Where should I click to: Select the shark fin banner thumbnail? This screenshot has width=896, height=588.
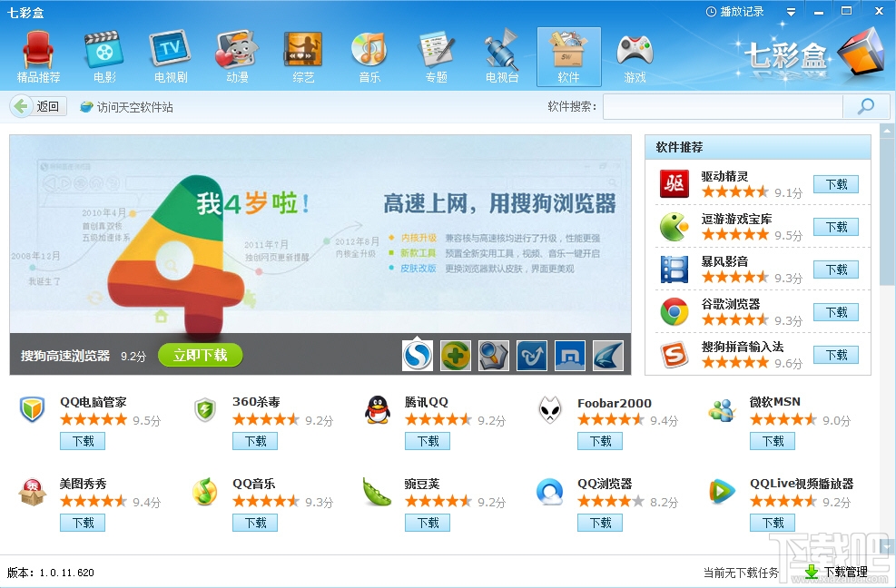click(x=608, y=356)
